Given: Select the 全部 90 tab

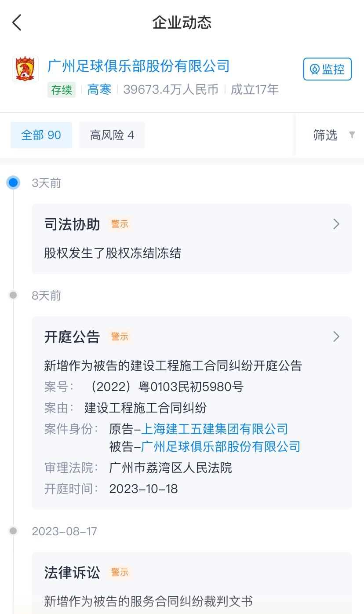Looking at the screenshot, I should pos(41,135).
